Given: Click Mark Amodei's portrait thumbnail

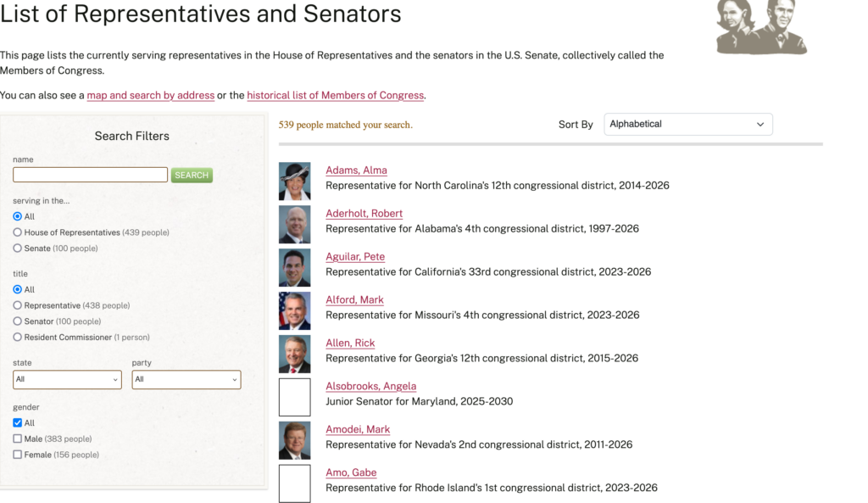Looking at the screenshot, I should coord(294,440).
